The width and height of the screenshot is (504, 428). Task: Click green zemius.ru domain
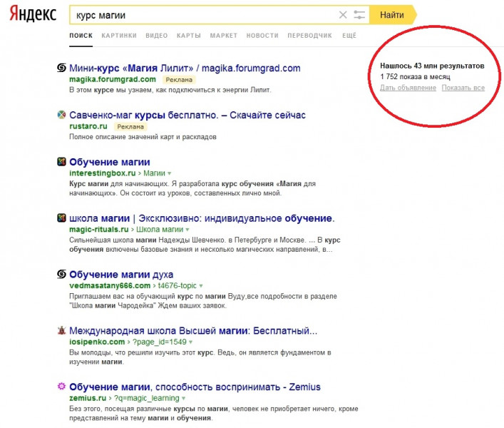88,398
